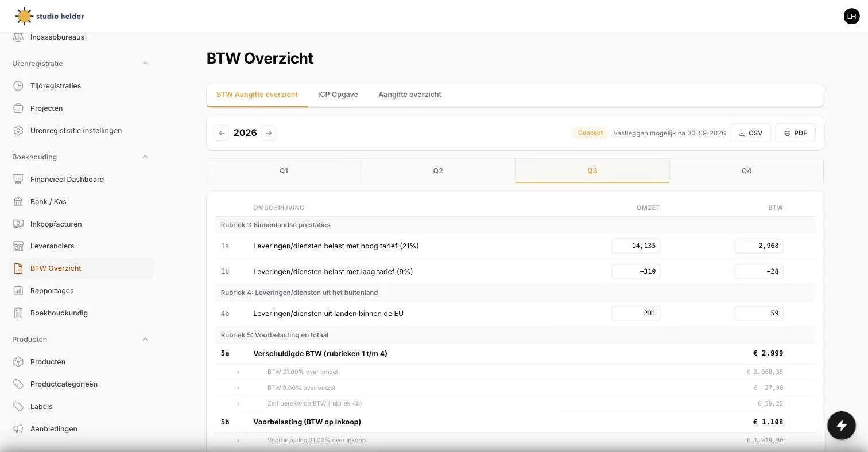This screenshot has height=452, width=868.
Task: Export the overview as PDF
Action: (796, 133)
